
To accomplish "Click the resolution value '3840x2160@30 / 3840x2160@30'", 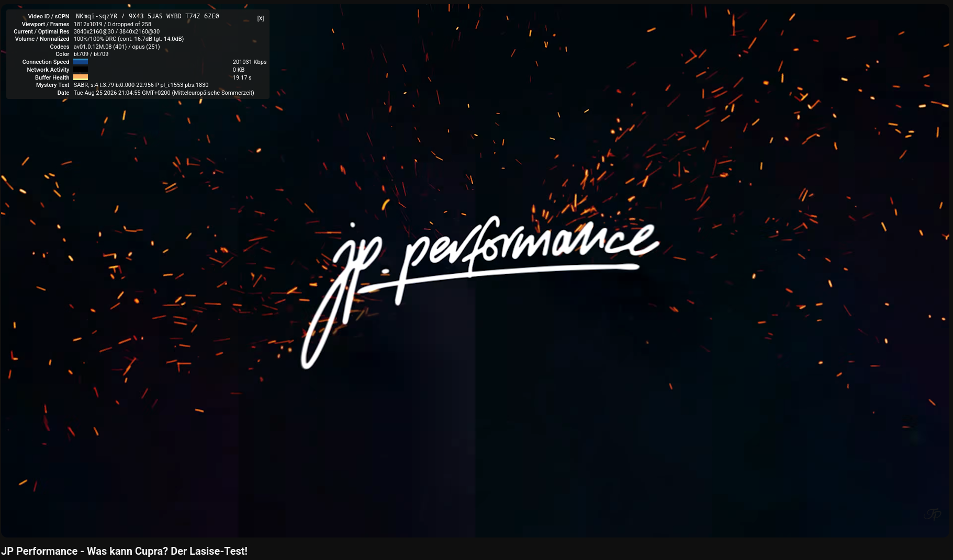I will coord(117,31).
